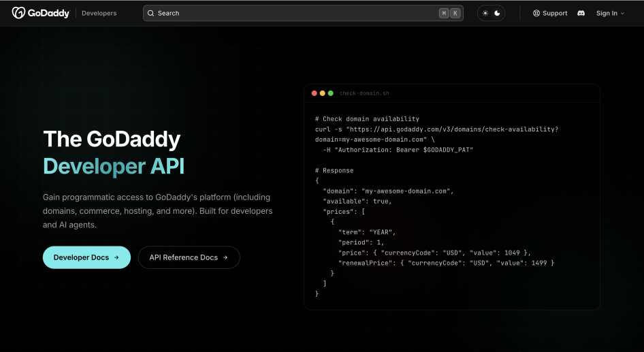Click the "period": 1 line
Viewport: 644px width, 352px height.
361,242
